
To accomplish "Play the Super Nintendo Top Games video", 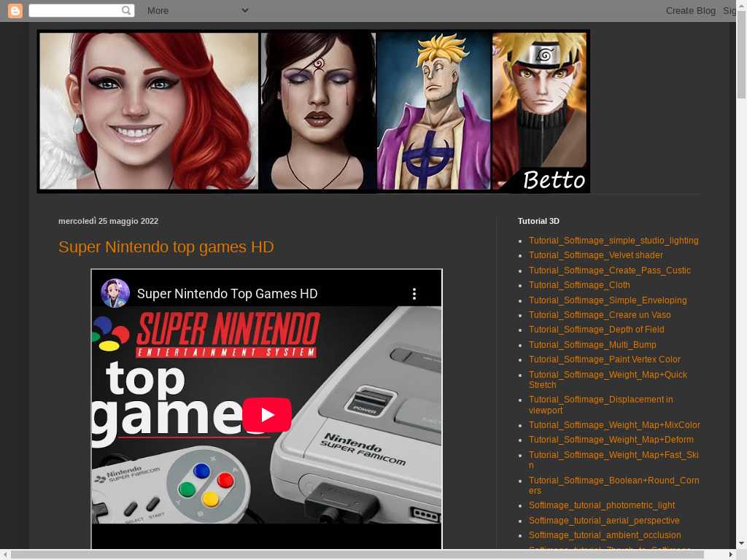I will click(267, 415).
